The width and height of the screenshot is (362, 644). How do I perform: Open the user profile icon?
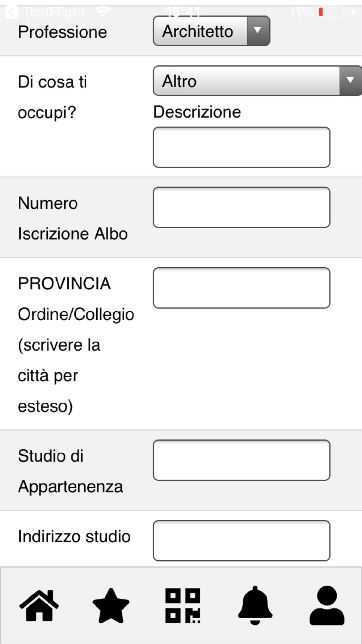(x=327, y=605)
